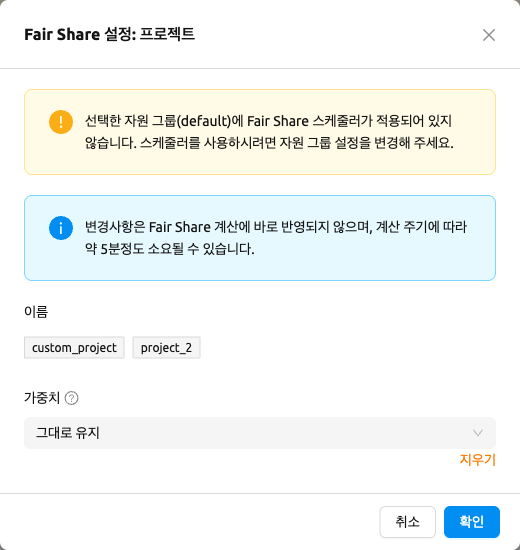Select the custom_project name tag
The image size is (520, 550).
[x=74, y=348]
